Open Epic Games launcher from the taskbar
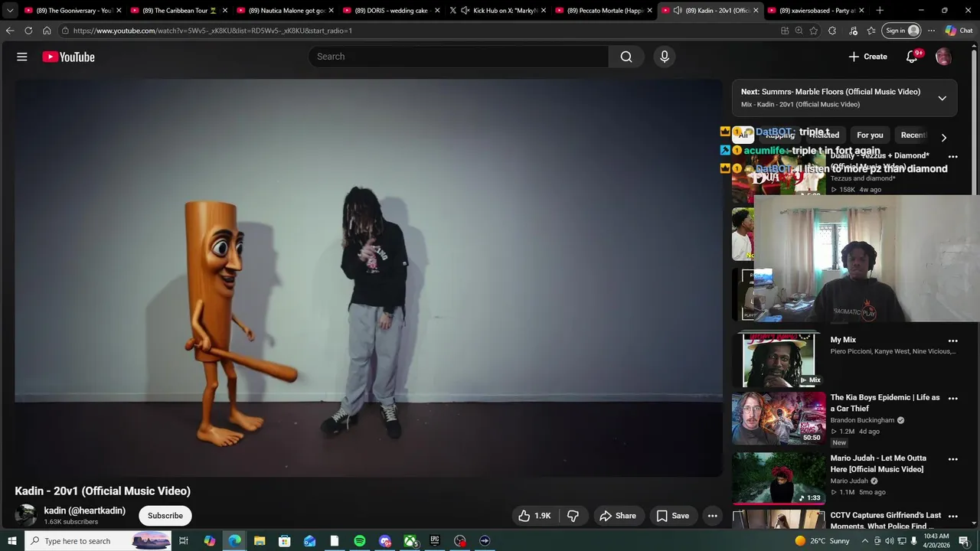 point(435,541)
